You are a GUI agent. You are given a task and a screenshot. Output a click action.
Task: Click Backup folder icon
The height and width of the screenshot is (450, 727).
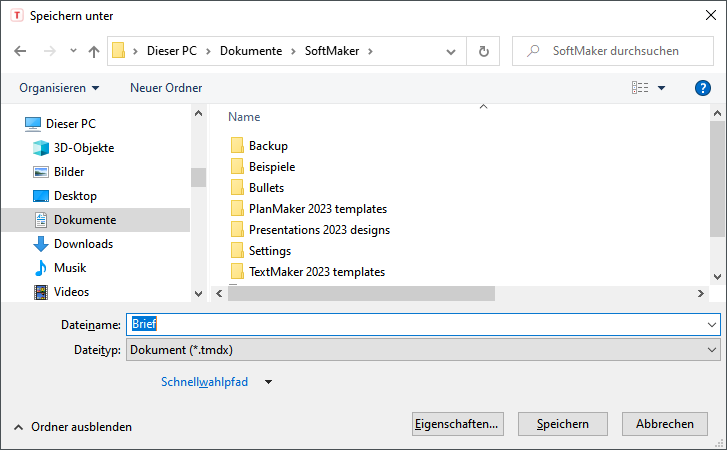237,146
